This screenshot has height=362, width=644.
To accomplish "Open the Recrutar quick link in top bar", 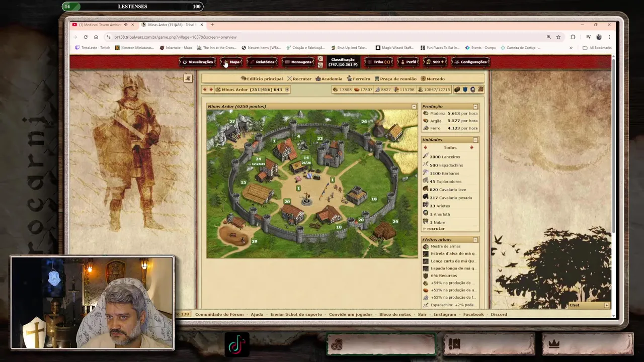I will point(299,79).
